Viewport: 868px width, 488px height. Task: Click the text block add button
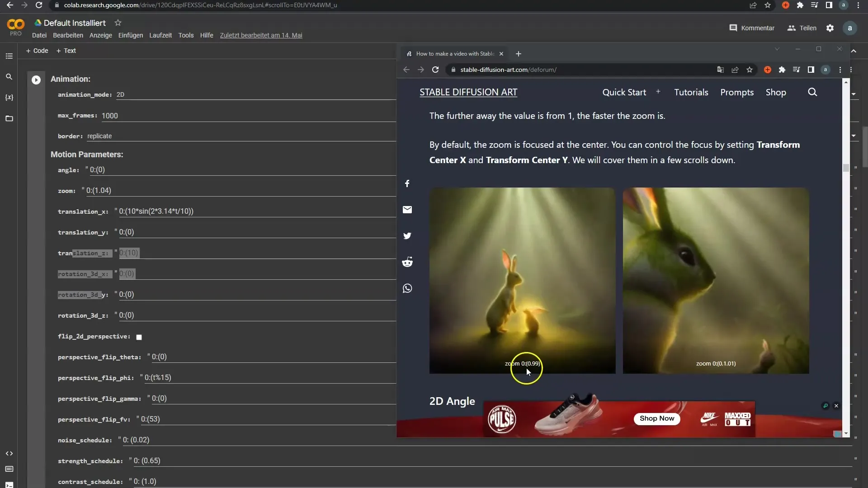(x=66, y=51)
